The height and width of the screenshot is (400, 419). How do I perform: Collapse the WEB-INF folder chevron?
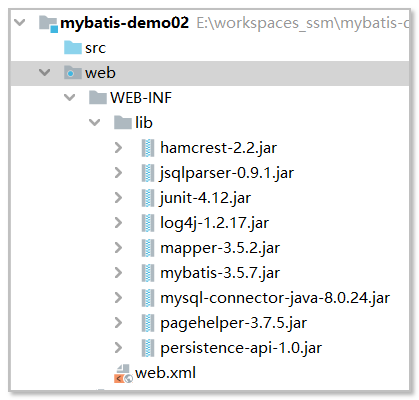[70, 97]
